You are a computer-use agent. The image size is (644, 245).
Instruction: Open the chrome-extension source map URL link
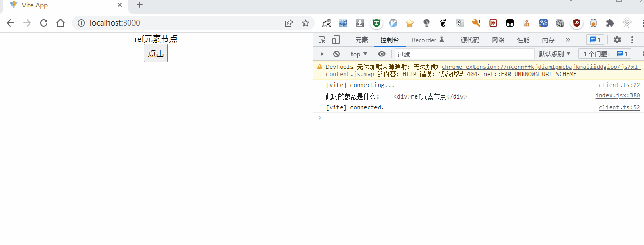[x=541, y=67]
